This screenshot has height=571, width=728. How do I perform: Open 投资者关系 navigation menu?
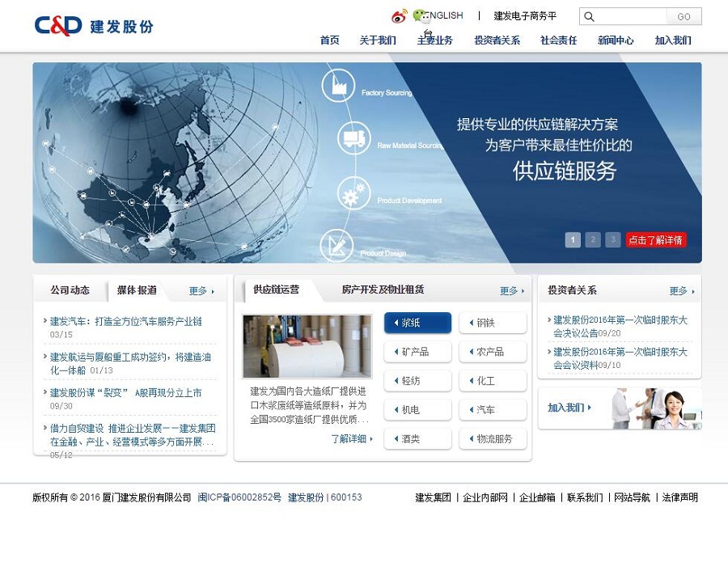(x=497, y=40)
